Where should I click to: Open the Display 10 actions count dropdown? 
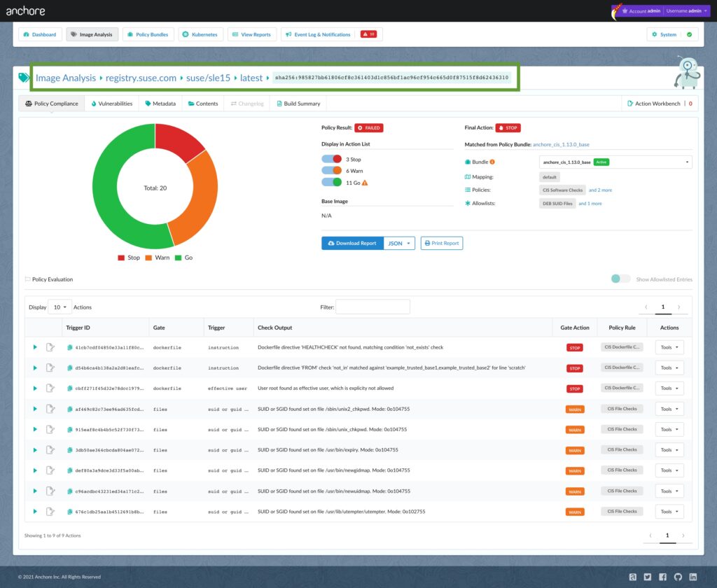(x=60, y=307)
